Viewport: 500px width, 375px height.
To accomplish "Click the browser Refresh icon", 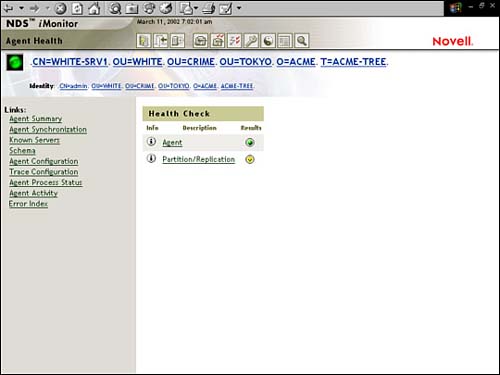I will (x=77, y=8).
